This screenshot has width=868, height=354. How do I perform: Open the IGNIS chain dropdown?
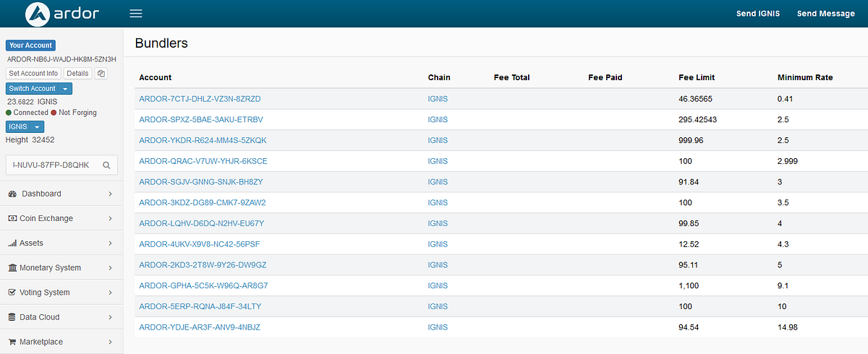coord(25,126)
